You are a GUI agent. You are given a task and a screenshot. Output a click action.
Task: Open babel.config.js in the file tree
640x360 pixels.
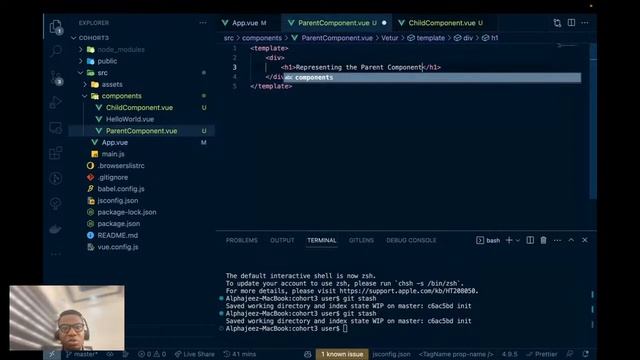click(121, 189)
